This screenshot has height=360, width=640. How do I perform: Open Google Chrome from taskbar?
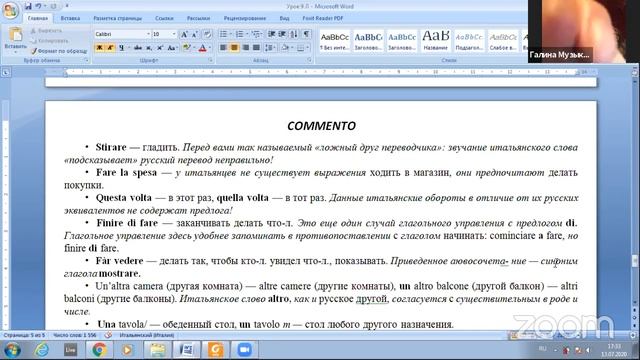[99, 350]
